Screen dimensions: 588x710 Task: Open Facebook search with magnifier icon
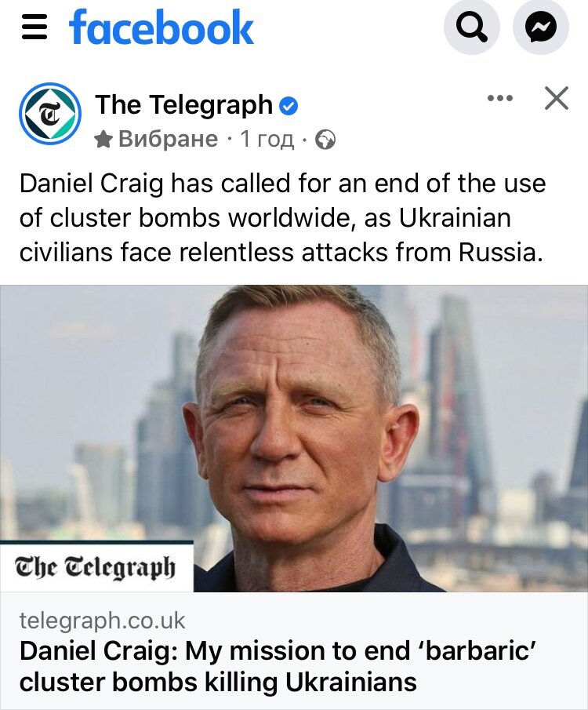coord(472,27)
